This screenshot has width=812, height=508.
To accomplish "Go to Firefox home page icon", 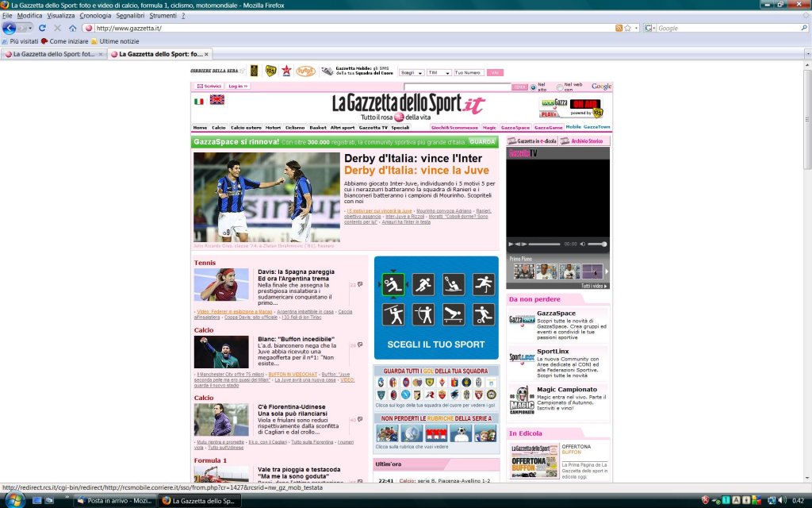I will pos(72,28).
